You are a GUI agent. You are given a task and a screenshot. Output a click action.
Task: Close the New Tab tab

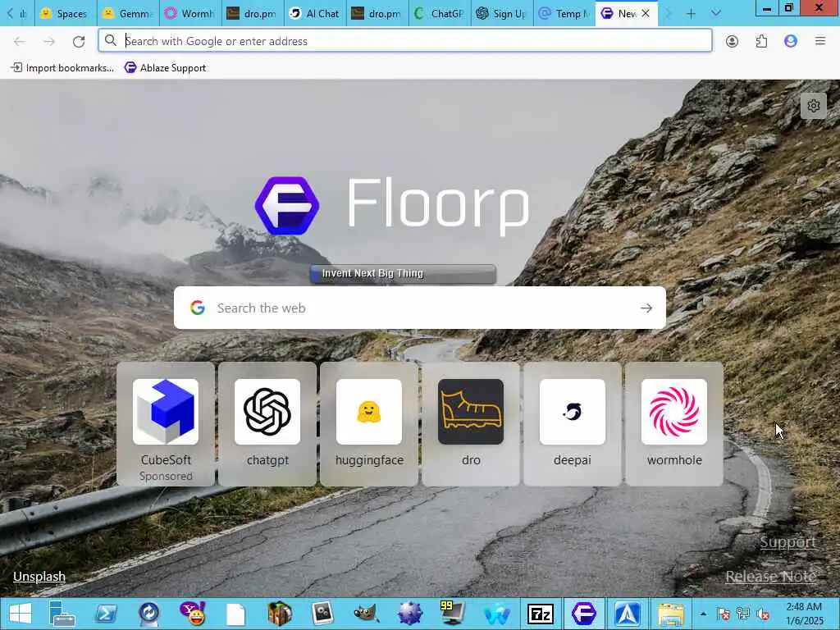646,13
